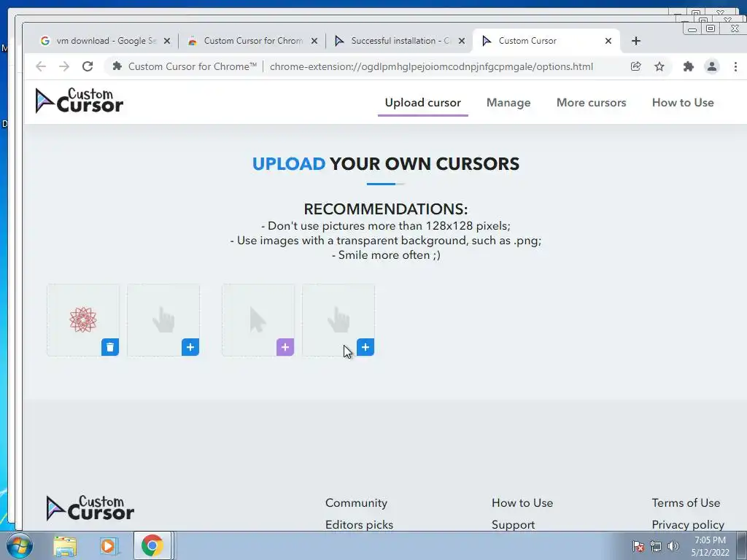Open the Support footer link
This screenshot has width=747, height=560.
pyautogui.click(x=513, y=524)
